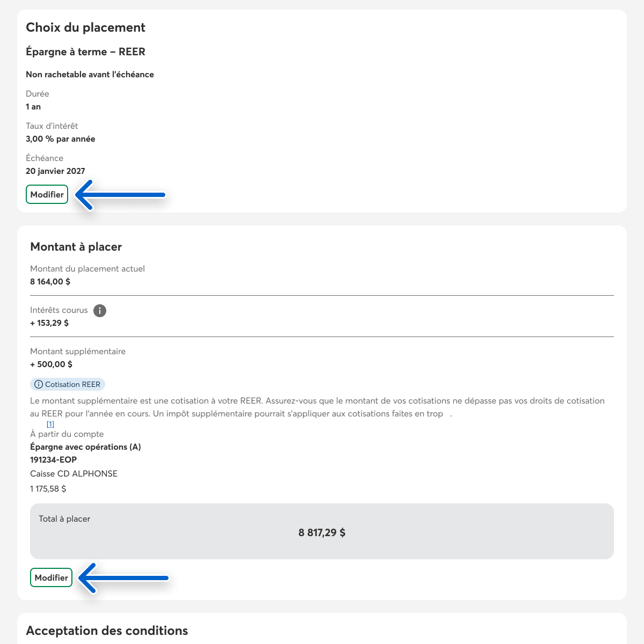Image resolution: width=644 pixels, height=644 pixels.
Task: Click the Acceptation des conditions heading
Action: click(x=107, y=631)
